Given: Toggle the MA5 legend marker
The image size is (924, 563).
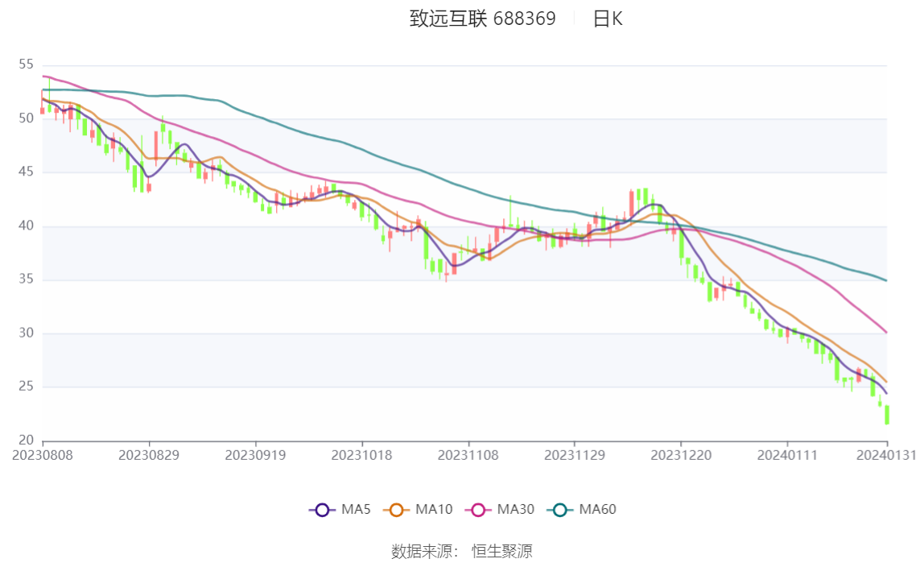Looking at the screenshot, I should tap(322, 510).
